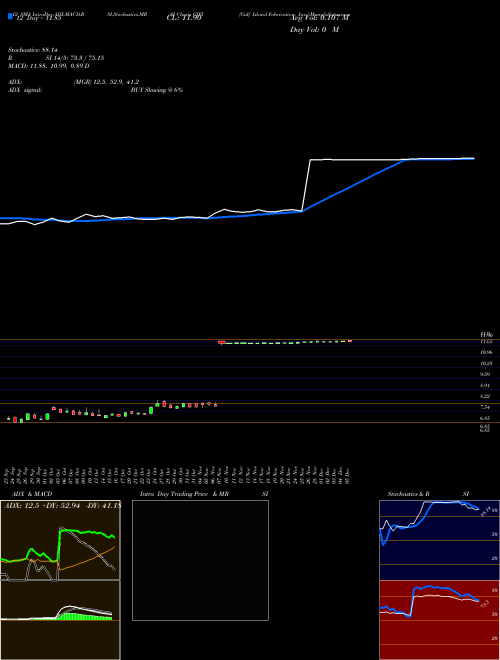Open the MACD histogram panel with green bars

pyautogui.click(x=60, y=620)
